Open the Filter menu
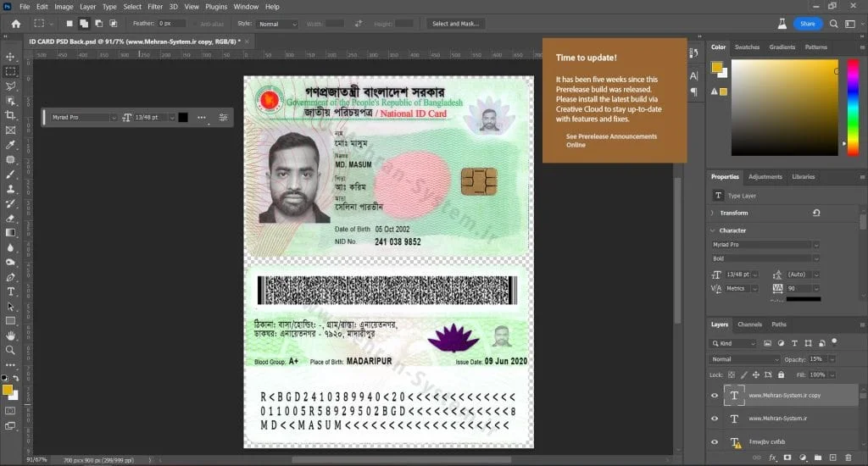The height and width of the screenshot is (466, 868). click(x=155, y=7)
